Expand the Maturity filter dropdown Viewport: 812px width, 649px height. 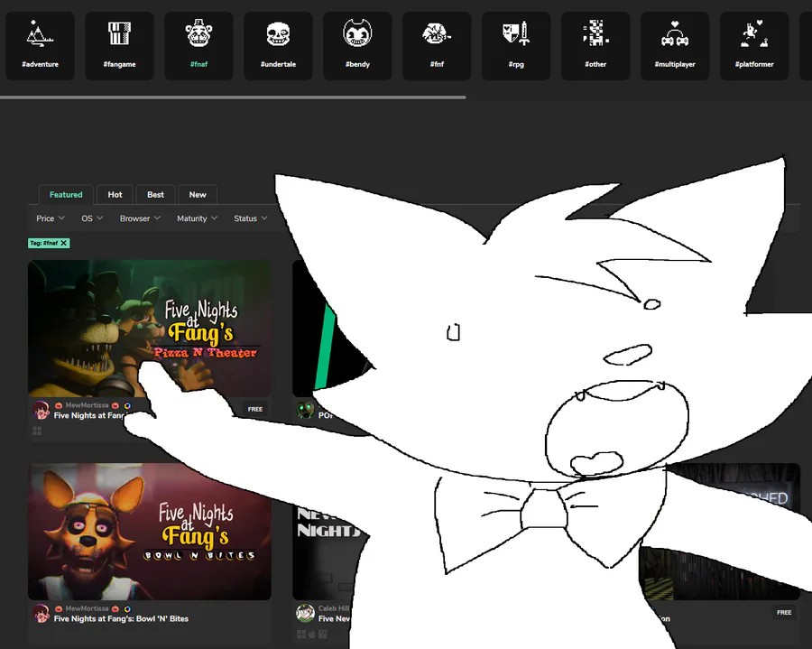(197, 218)
